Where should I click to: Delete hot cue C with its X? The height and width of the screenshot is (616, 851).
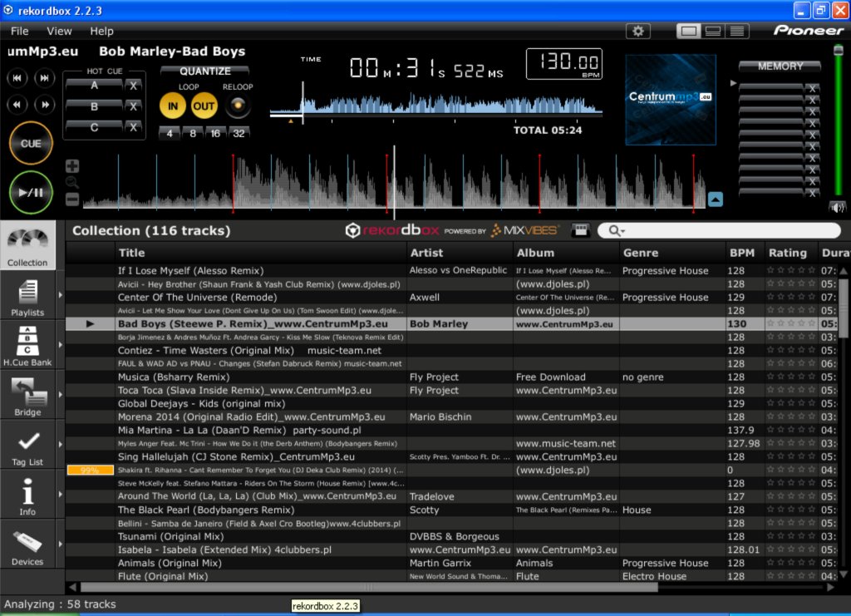click(x=133, y=127)
